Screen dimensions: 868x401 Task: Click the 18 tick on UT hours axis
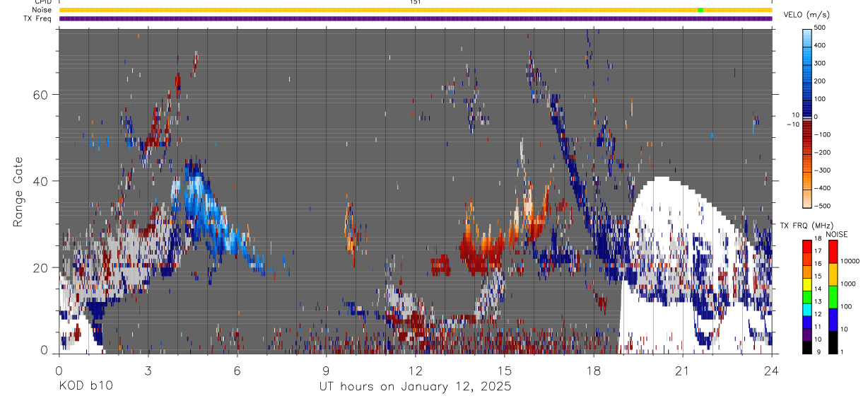[x=594, y=370]
